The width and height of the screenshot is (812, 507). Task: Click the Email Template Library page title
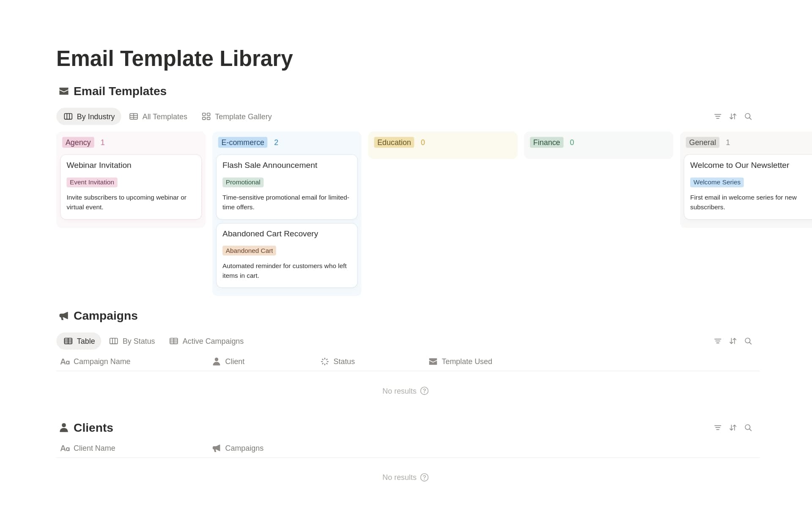pyautogui.click(x=175, y=58)
